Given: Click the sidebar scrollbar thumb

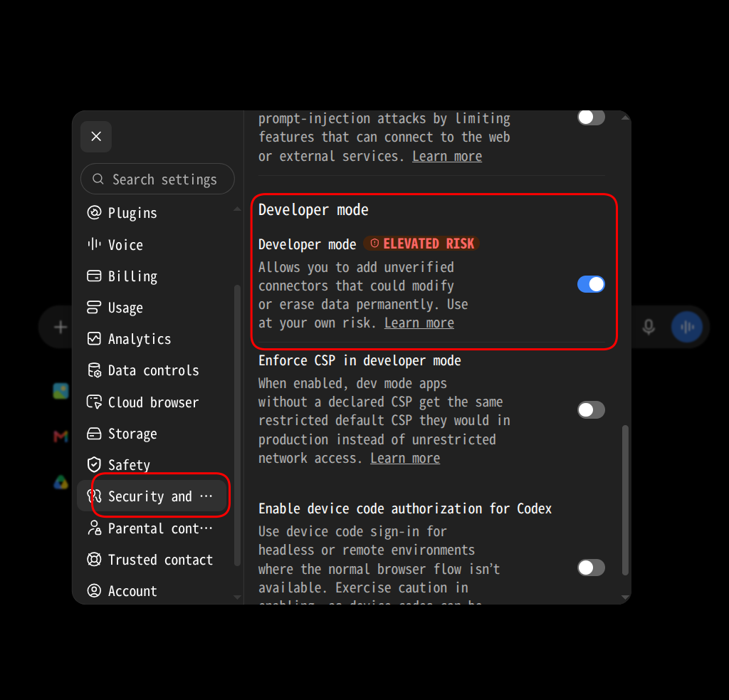Looking at the screenshot, I should pos(237,424).
